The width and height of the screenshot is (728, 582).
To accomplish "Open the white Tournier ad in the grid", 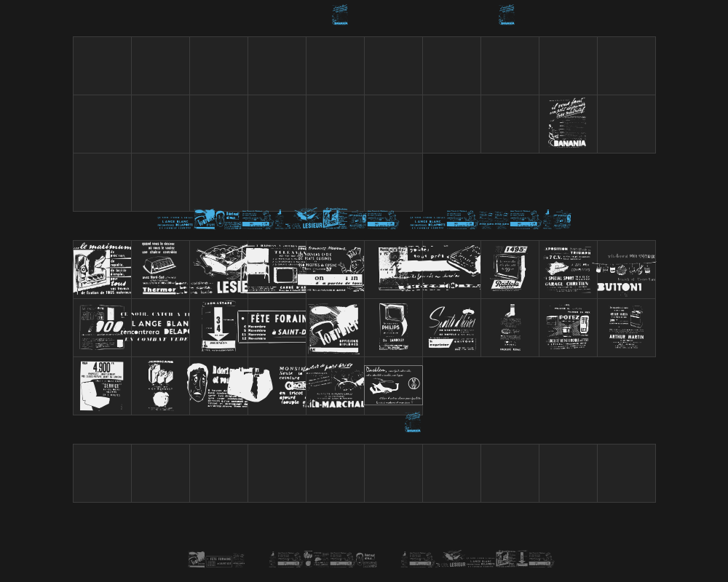I will [333, 327].
